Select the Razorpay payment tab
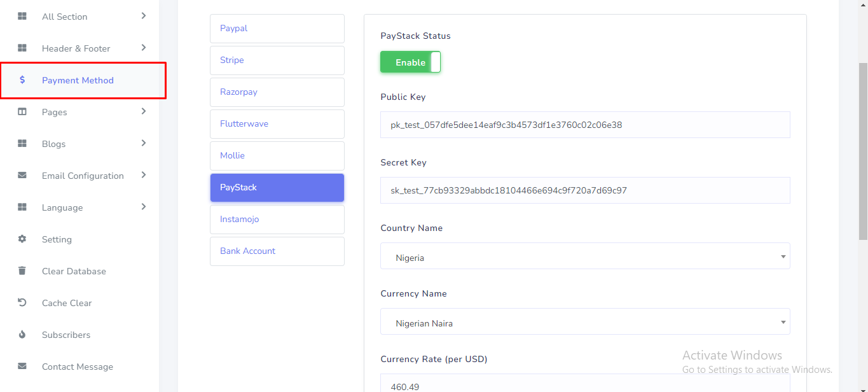 pos(277,92)
